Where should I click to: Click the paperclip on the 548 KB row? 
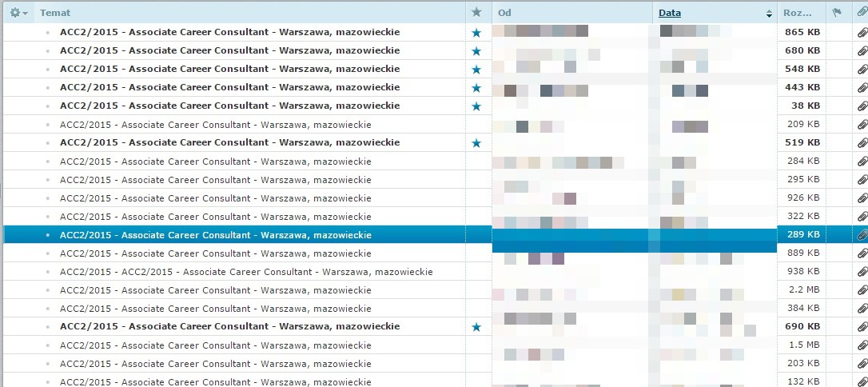[x=862, y=70]
